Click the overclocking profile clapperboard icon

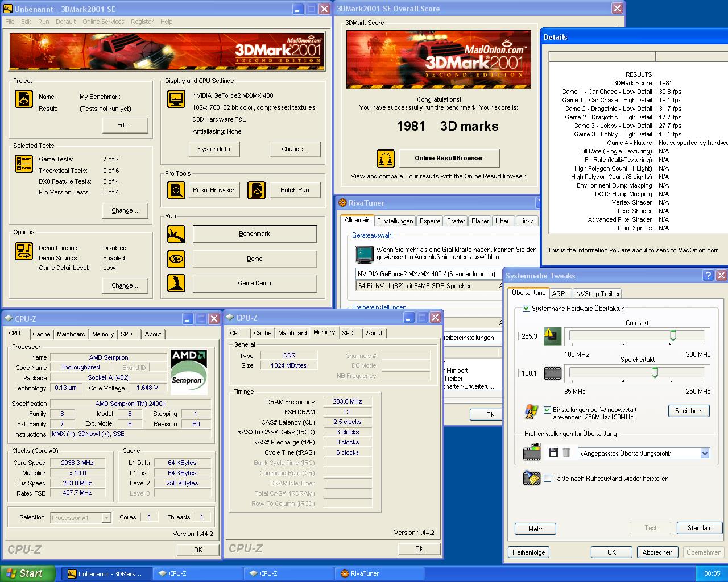click(x=531, y=453)
